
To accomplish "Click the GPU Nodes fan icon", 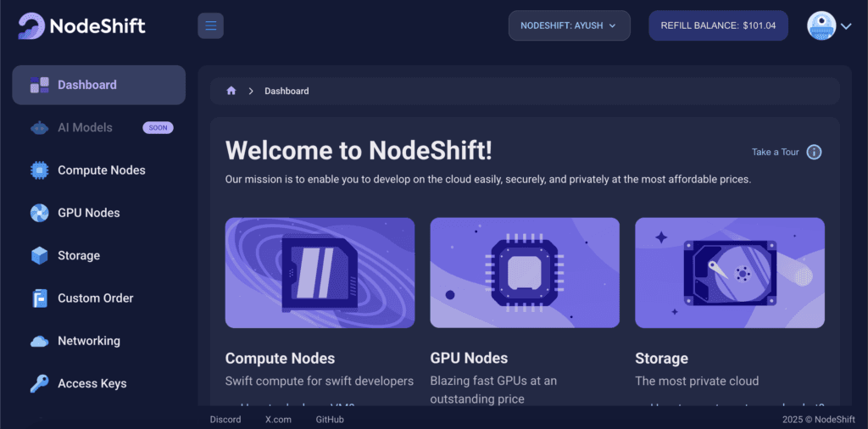I will [x=39, y=213].
